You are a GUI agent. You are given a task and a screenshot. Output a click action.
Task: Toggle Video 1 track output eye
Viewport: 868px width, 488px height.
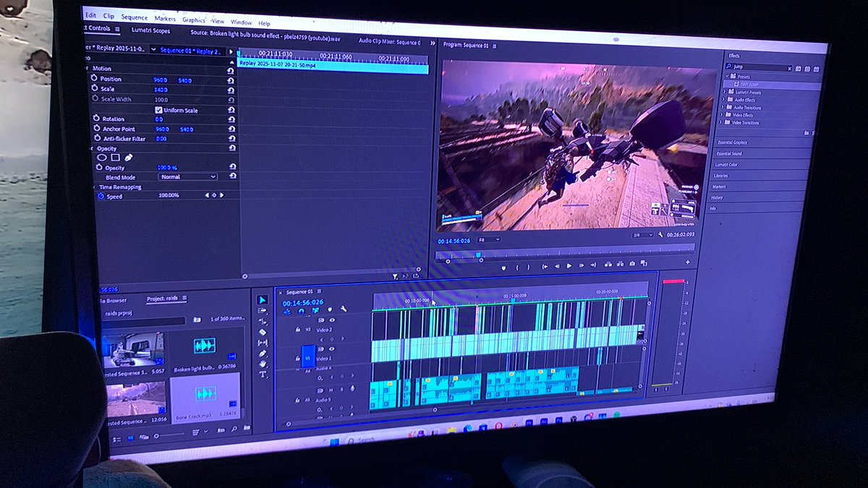333,348
